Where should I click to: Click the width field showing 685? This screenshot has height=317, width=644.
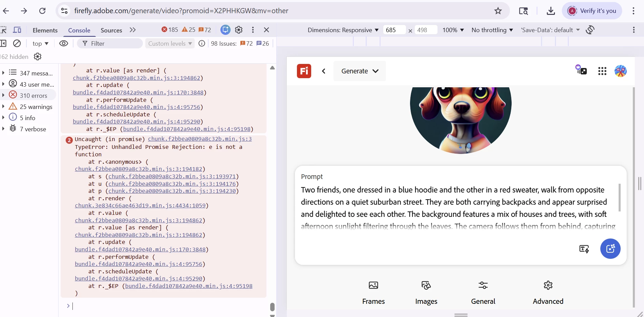pyautogui.click(x=394, y=30)
